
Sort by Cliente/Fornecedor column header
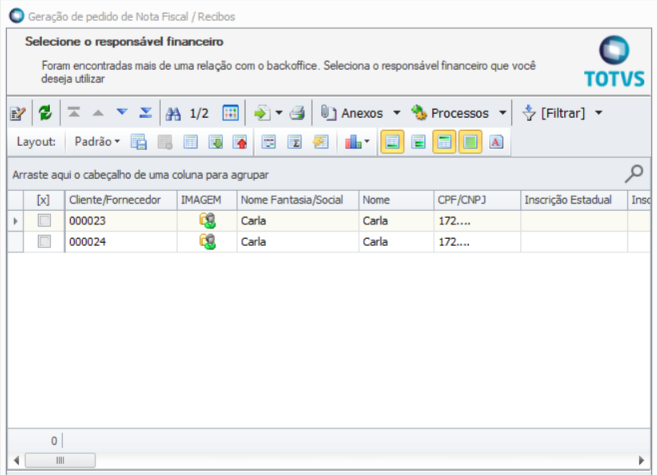pos(121,200)
